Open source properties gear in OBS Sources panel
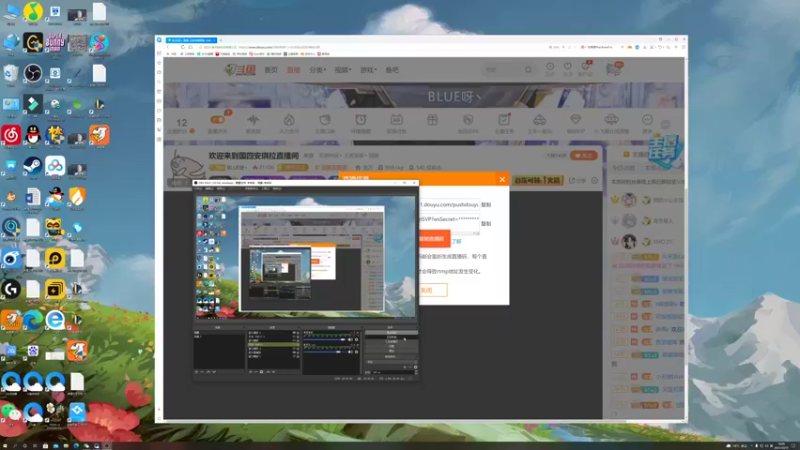The image size is (800, 450). pyautogui.click(x=262, y=372)
